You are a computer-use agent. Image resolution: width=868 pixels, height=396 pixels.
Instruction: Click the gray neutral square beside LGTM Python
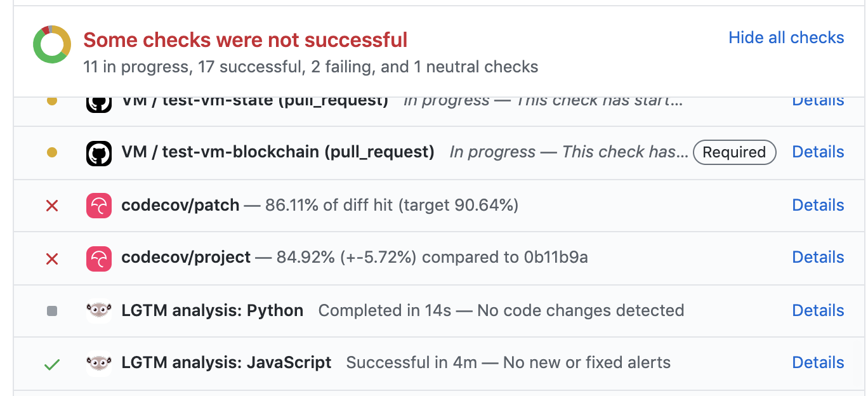(x=53, y=310)
